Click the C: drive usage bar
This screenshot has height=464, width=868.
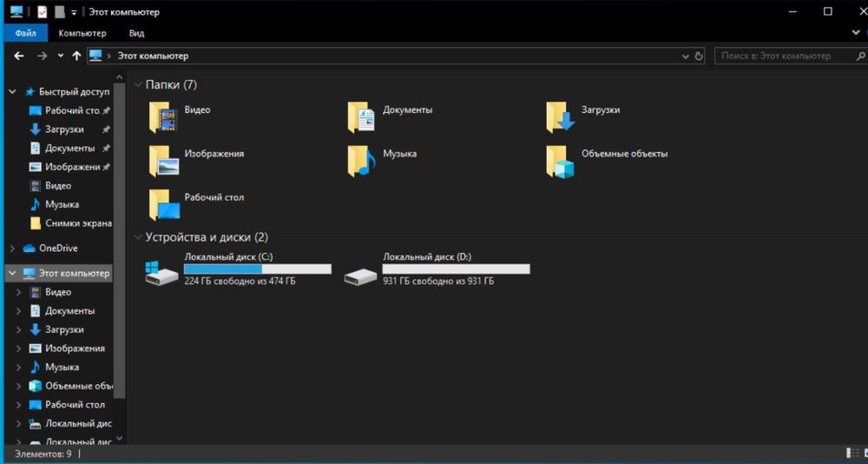pyautogui.click(x=258, y=268)
